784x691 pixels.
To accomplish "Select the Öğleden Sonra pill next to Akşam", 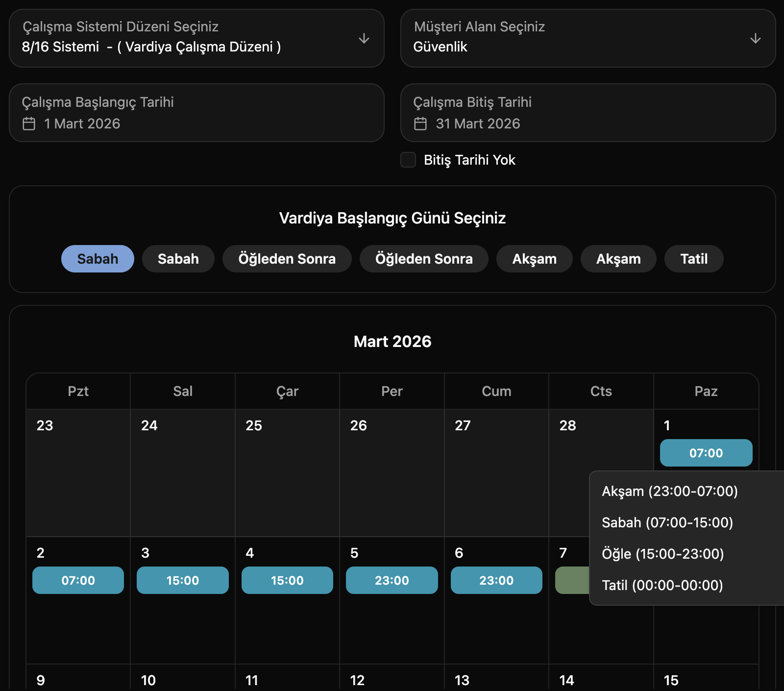I will [424, 259].
